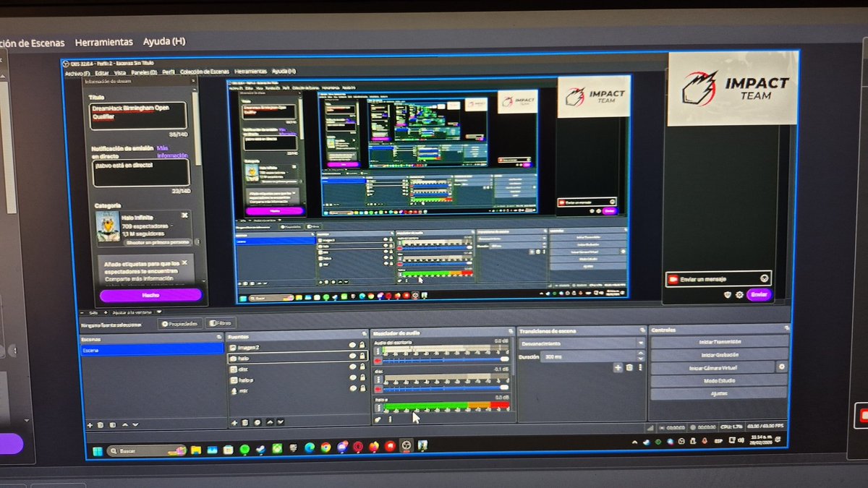Click the purple Hecho button

tap(151, 295)
